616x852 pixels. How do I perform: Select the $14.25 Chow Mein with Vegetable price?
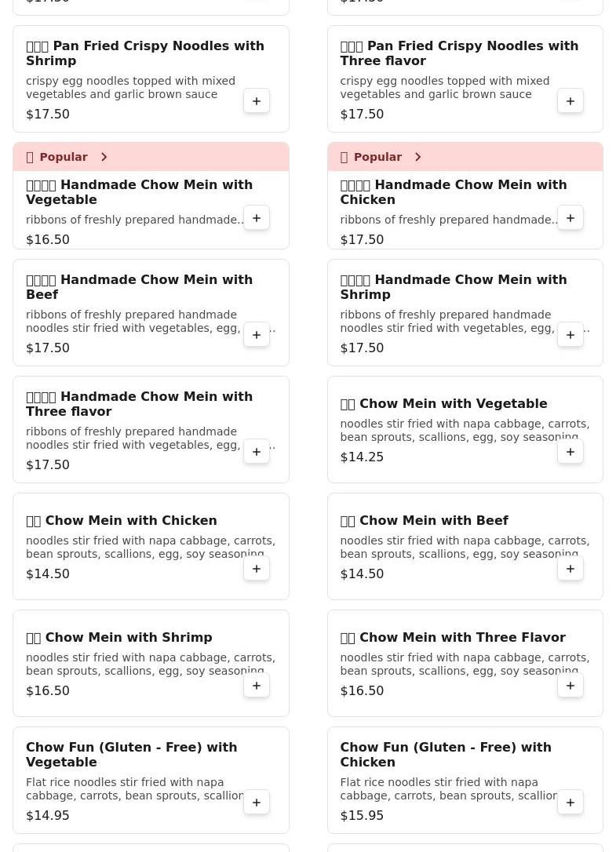(362, 457)
